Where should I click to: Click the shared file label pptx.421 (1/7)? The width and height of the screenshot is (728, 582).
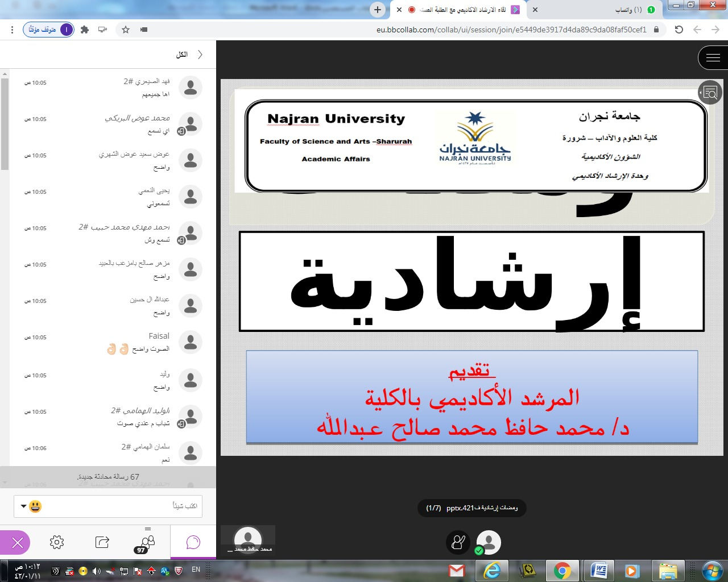pos(472,508)
